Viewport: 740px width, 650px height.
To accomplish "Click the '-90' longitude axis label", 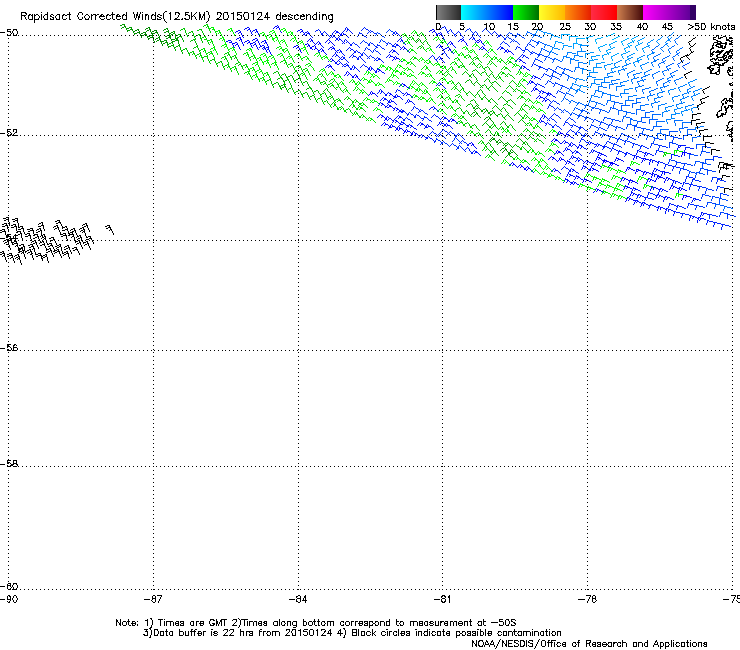I will click(x=9, y=599).
